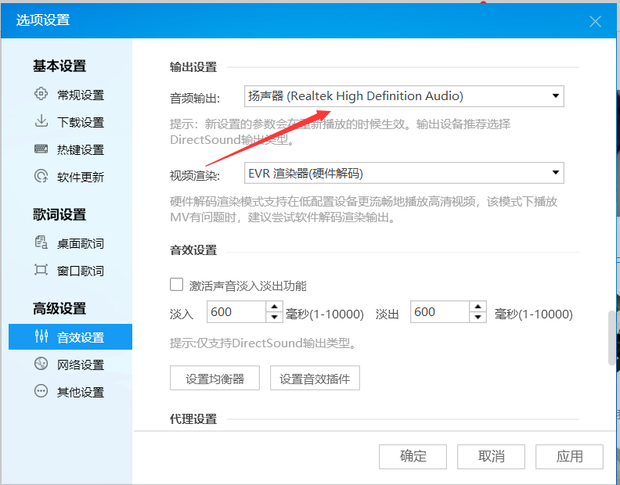The width and height of the screenshot is (620, 485).
Task: Expand the video rendering (视频渲染) dropdown
Action: [x=555, y=174]
